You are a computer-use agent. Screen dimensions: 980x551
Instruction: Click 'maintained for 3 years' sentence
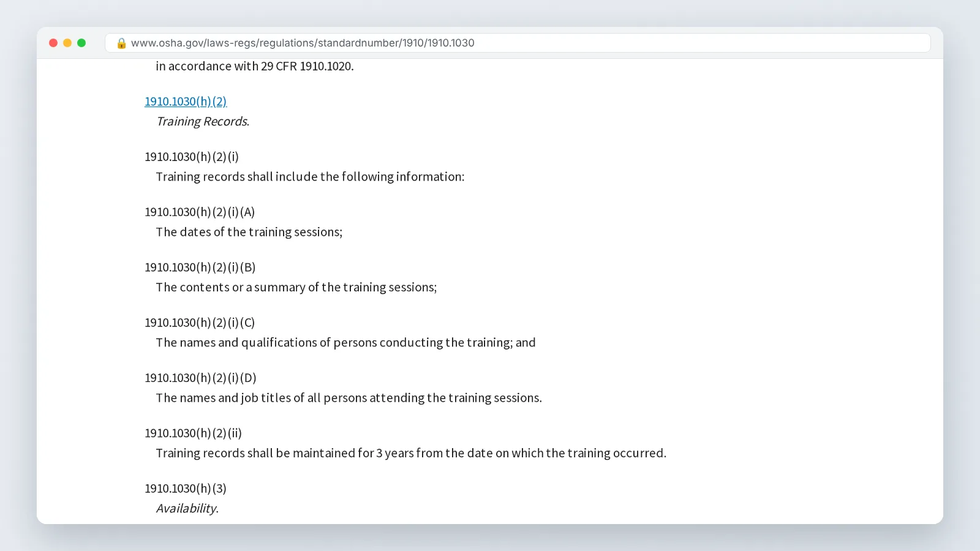[411, 453]
